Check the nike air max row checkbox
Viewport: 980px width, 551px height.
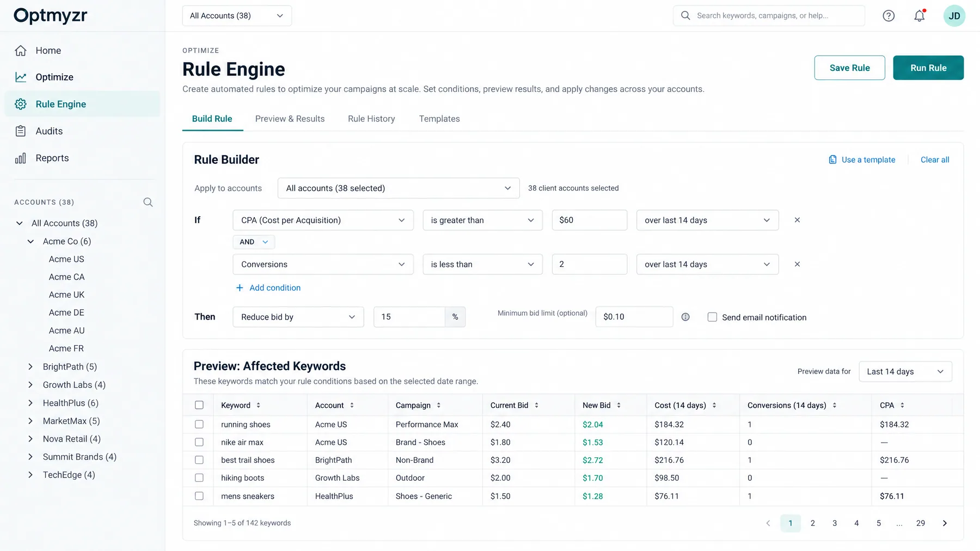click(199, 442)
